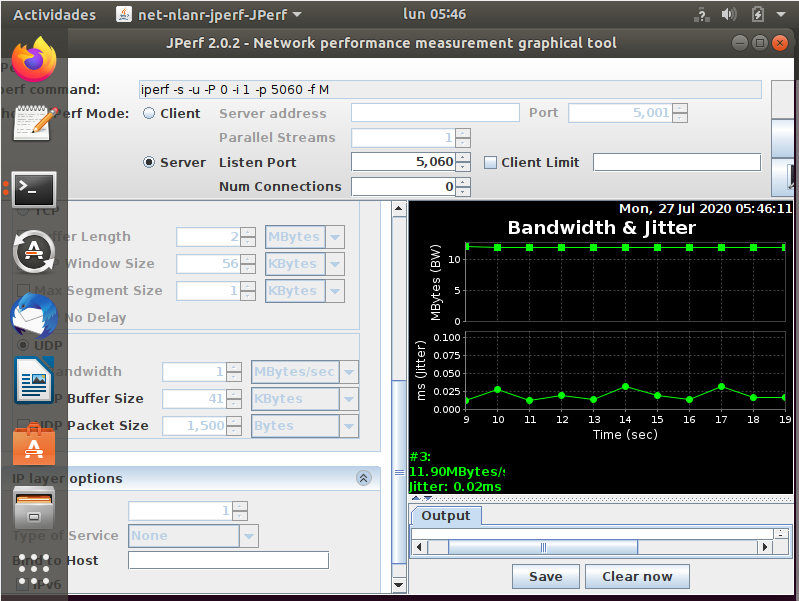Increase the TTL stepper above Type of Service
The width and height of the screenshot is (799, 601).
coord(240,506)
